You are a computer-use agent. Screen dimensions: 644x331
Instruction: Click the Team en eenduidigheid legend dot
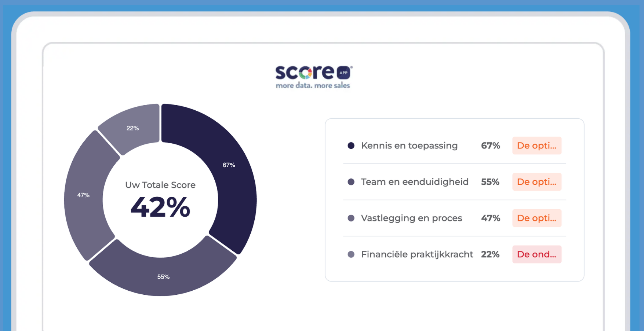[x=351, y=182]
